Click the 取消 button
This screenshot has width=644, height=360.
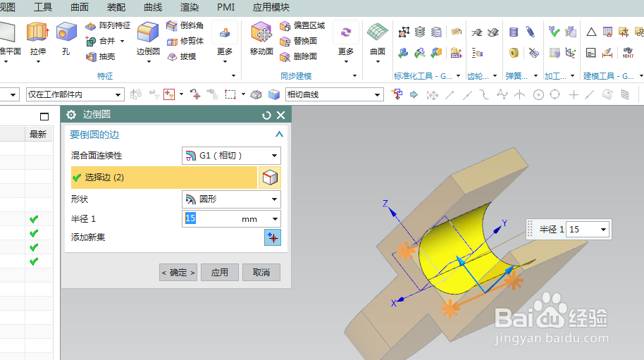(x=261, y=273)
